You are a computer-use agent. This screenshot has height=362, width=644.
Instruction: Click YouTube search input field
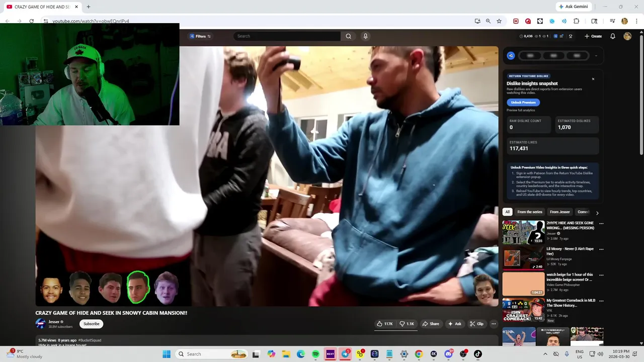click(288, 36)
